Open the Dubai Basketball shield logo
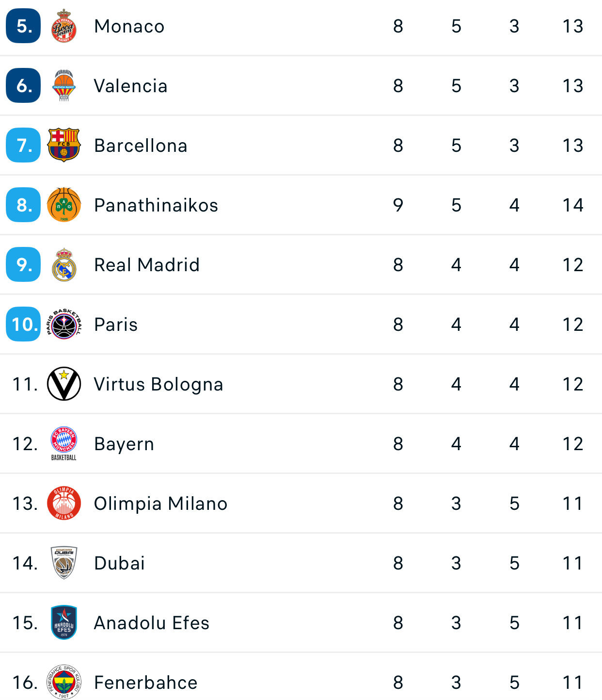This screenshot has height=700, width=602. 64,563
